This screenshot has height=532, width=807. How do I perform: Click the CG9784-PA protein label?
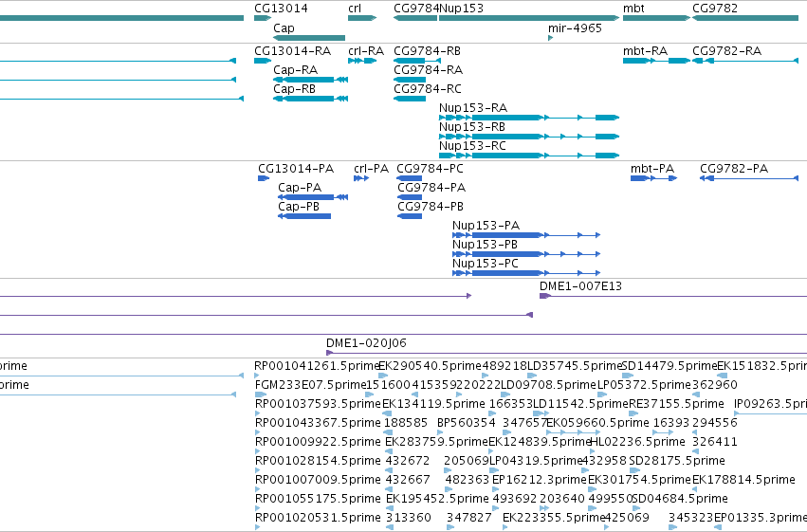point(431,188)
